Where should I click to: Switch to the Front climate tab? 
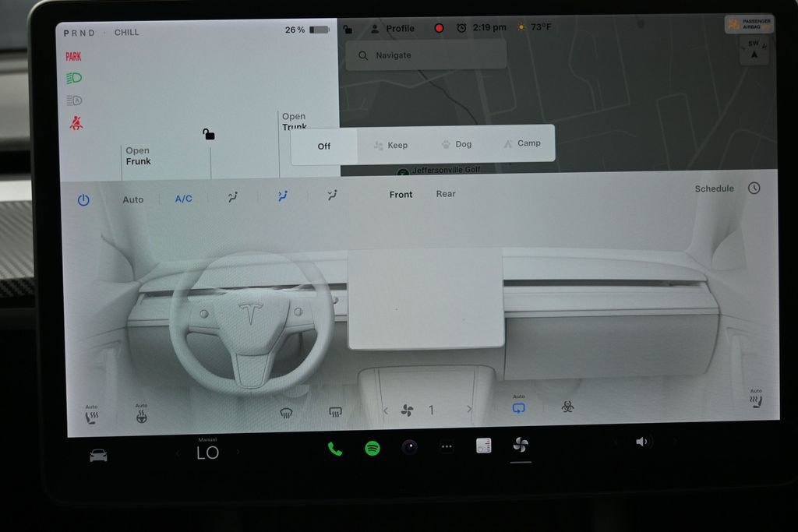point(401,194)
